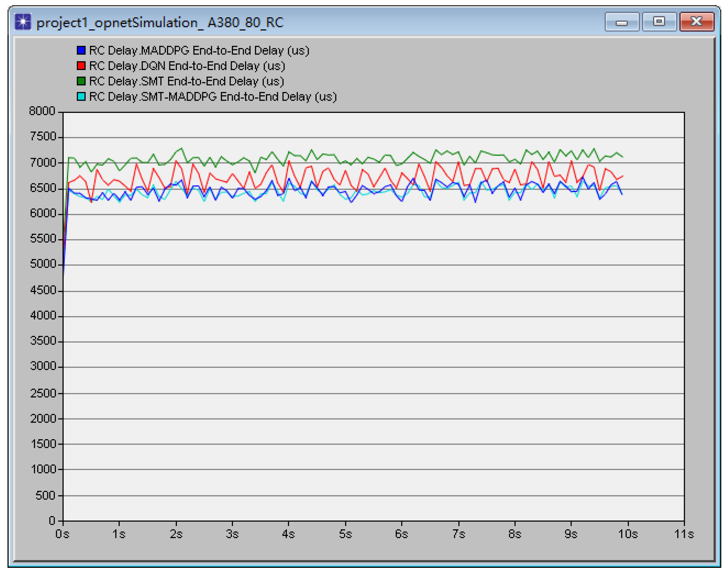
Task: Select 'RC Delay.DQN End-to-End Delay (us)' legend text
Action: pos(187,66)
